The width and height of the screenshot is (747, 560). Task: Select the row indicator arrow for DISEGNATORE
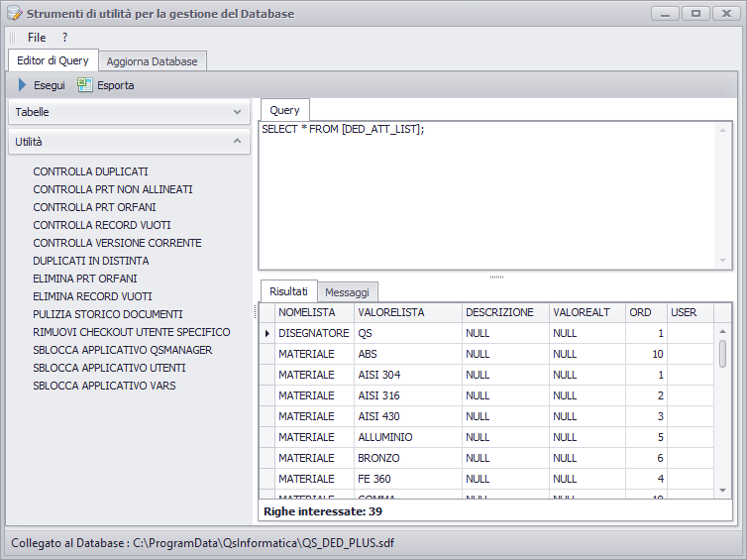click(267, 333)
